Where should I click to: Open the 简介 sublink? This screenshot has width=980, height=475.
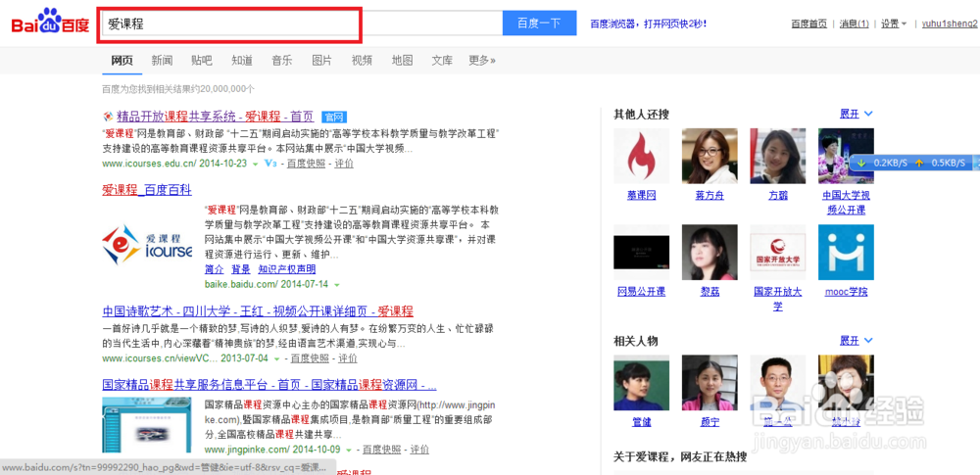214,269
